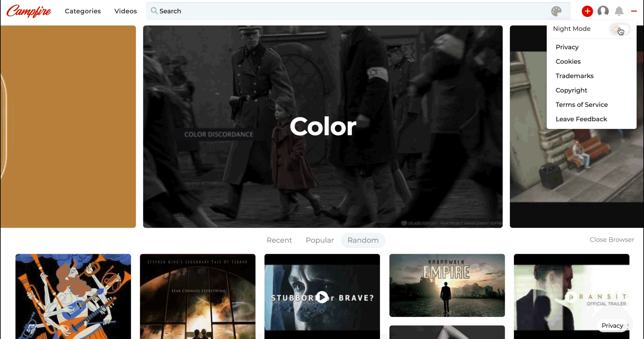Click the Privacy badge at bottom right

point(612,326)
